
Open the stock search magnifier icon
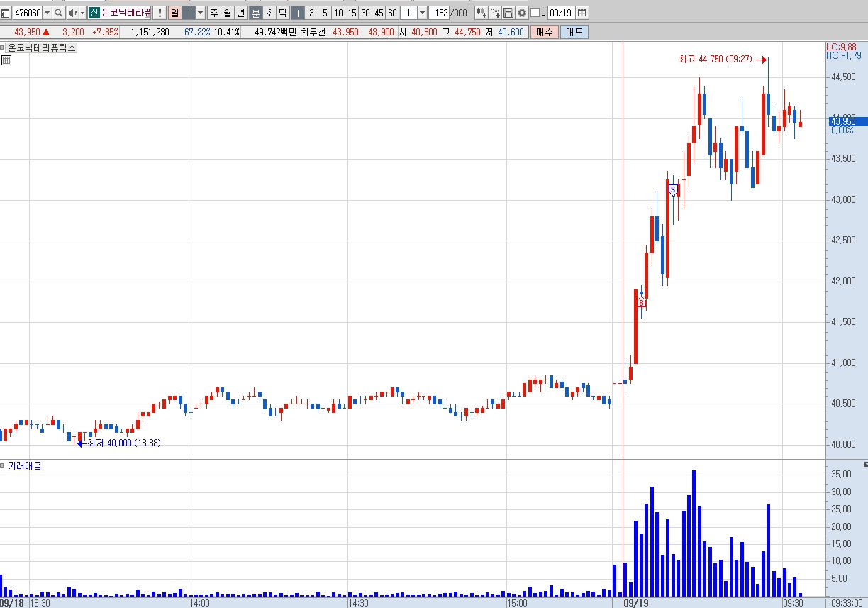coord(59,13)
